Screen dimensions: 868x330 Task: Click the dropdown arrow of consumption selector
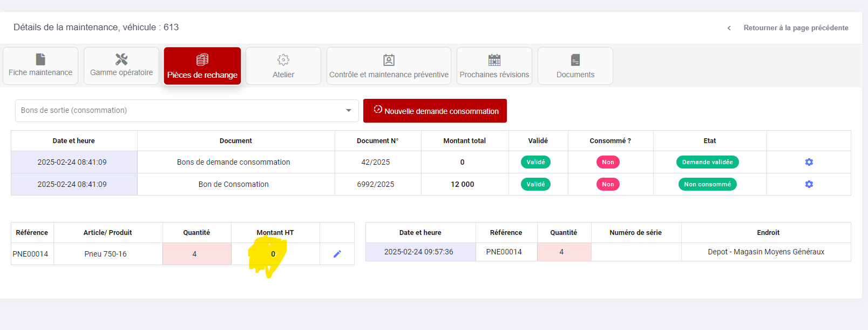coord(349,111)
